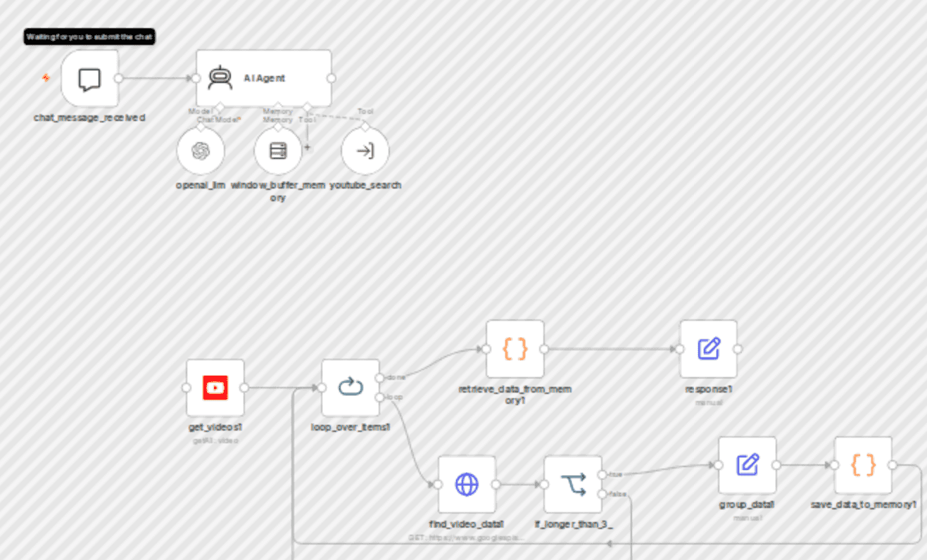Click the AI Agent input port
The width and height of the screenshot is (927, 560).
[196, 78]
